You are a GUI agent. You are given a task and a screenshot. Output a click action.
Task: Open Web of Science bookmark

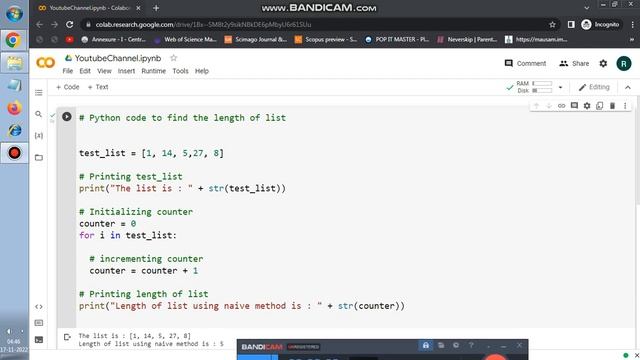click(186, 40)
